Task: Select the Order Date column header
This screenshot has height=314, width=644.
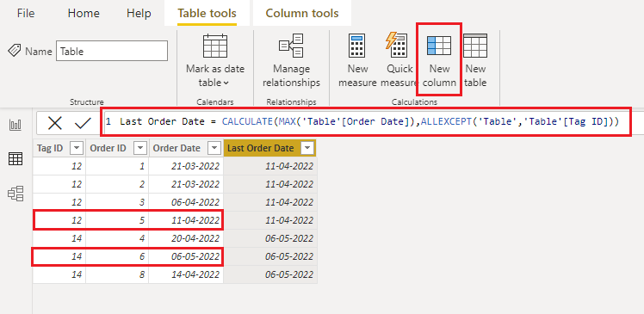Action: (176, 148)
